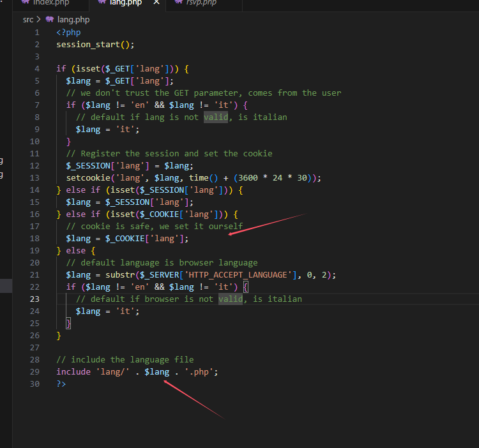Click highlighted word valid on line 23
The width and height of the screenshot is (479, 448).
231,299
